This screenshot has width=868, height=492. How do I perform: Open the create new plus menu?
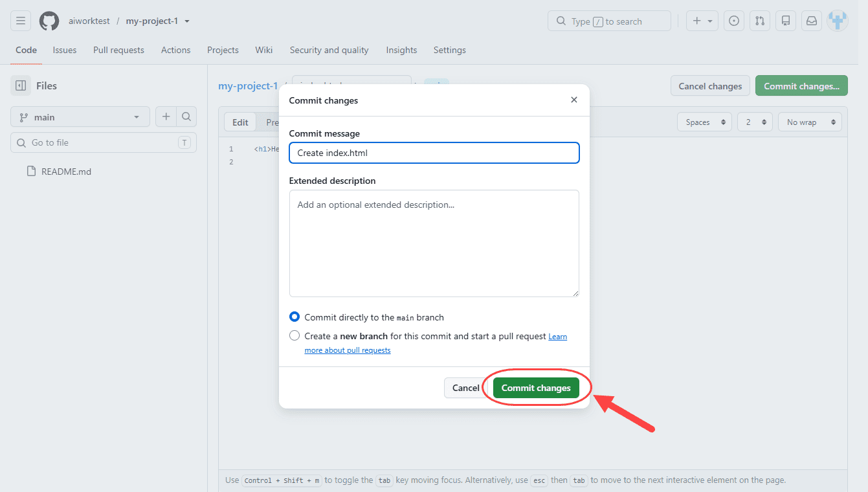[702, 21]
